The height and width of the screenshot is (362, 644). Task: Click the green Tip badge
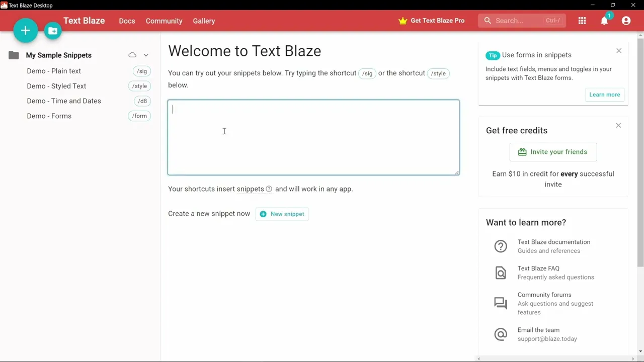point(493,55)
